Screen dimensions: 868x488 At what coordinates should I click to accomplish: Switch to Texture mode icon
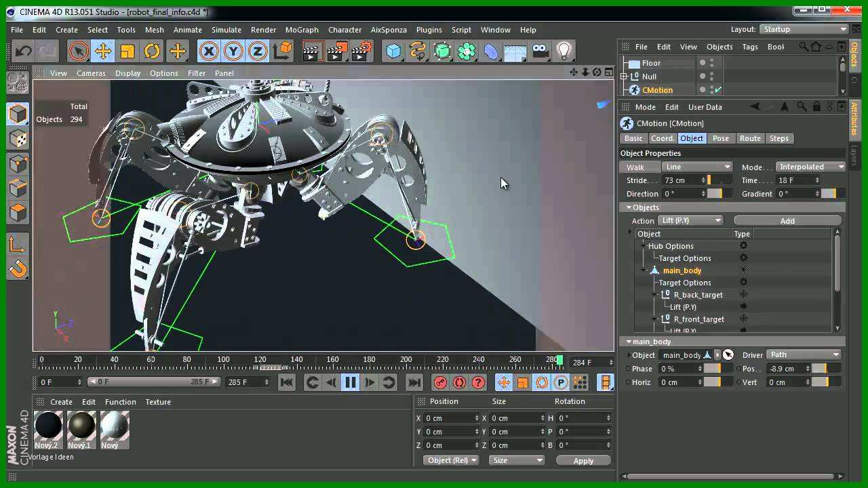[18, 139]
